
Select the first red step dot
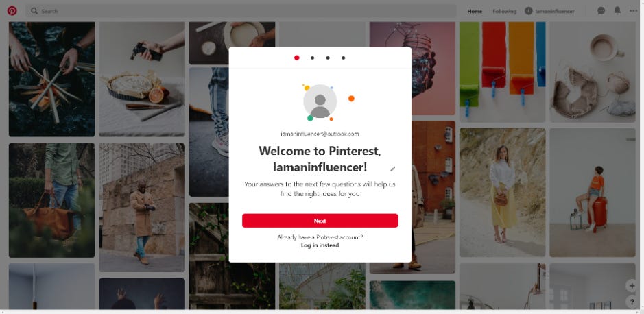click(296, 58)
